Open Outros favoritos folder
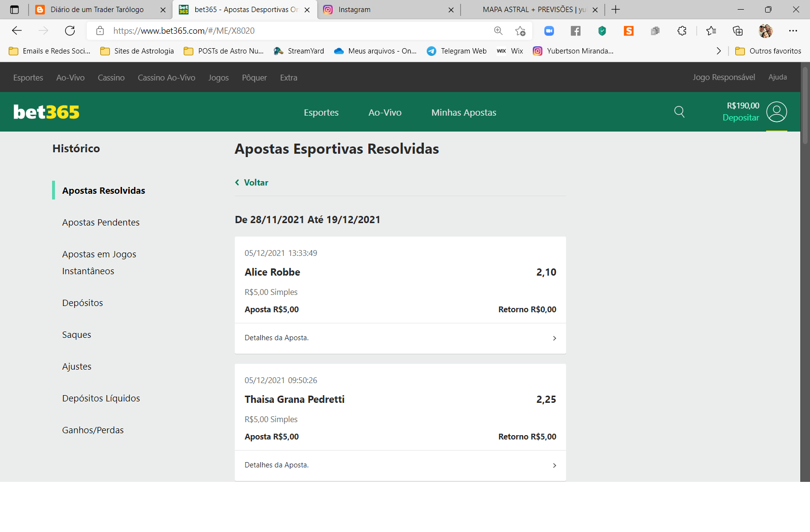Screen dimensions: 810x532 click(x=768, y=51)
